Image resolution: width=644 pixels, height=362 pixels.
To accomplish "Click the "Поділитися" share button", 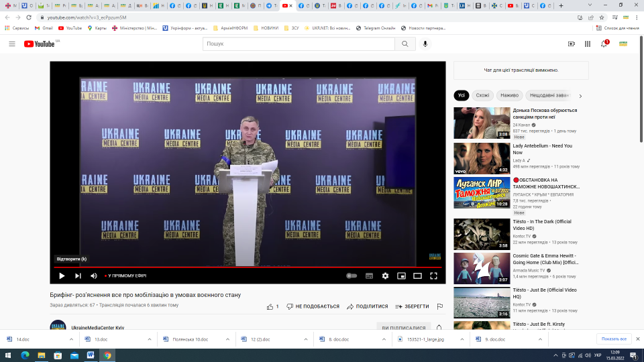I will pos(367,306).
